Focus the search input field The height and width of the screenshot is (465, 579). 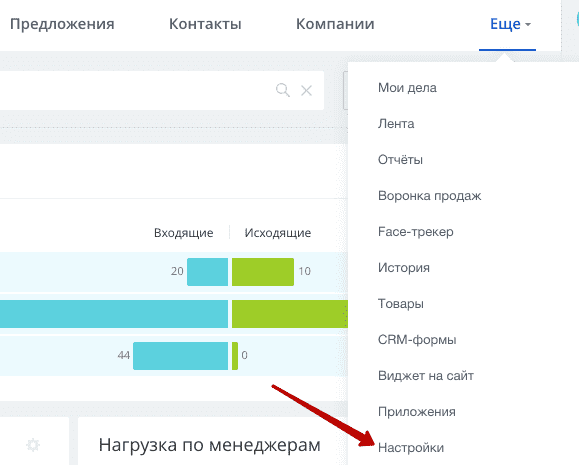pos(162,90)
